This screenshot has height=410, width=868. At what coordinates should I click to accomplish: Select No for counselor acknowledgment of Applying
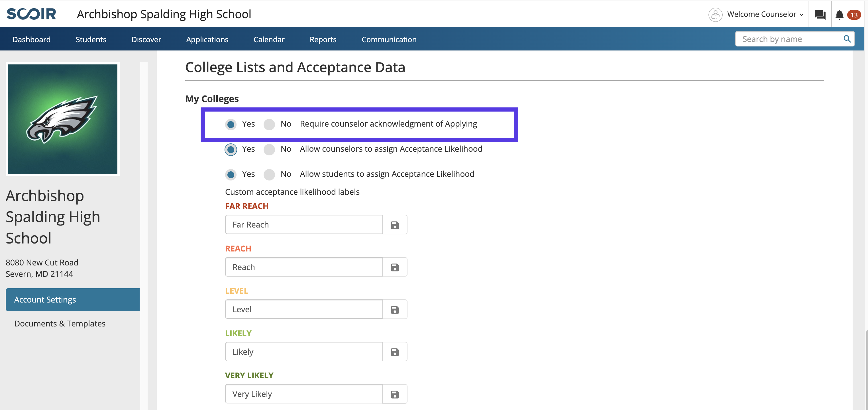[269, 124]
